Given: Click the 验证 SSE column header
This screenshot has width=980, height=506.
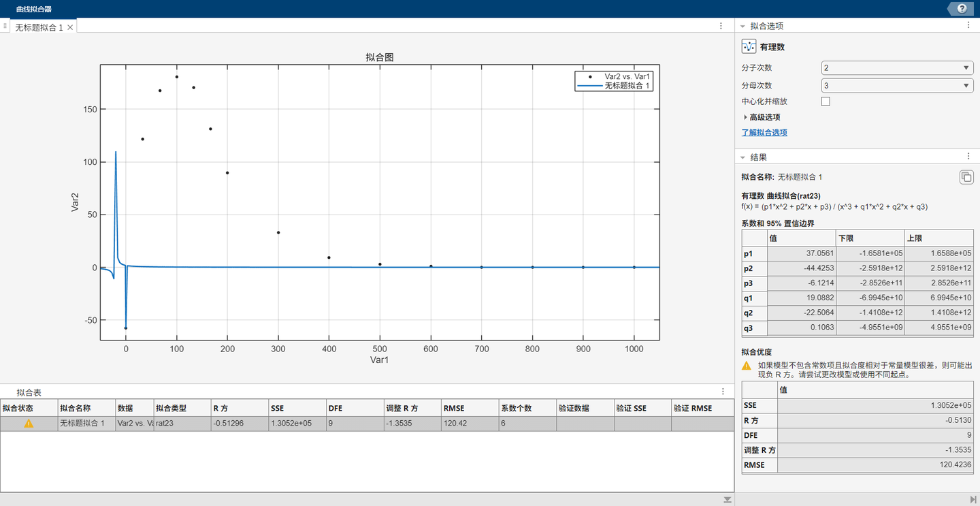Looking at the screenshot, I should pos(642,408).
